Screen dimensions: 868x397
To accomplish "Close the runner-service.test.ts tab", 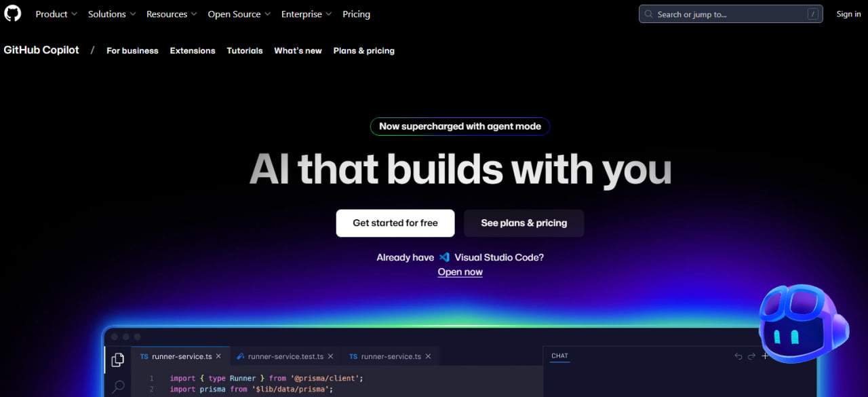I will pyautogui.click(x=330, y=356).
